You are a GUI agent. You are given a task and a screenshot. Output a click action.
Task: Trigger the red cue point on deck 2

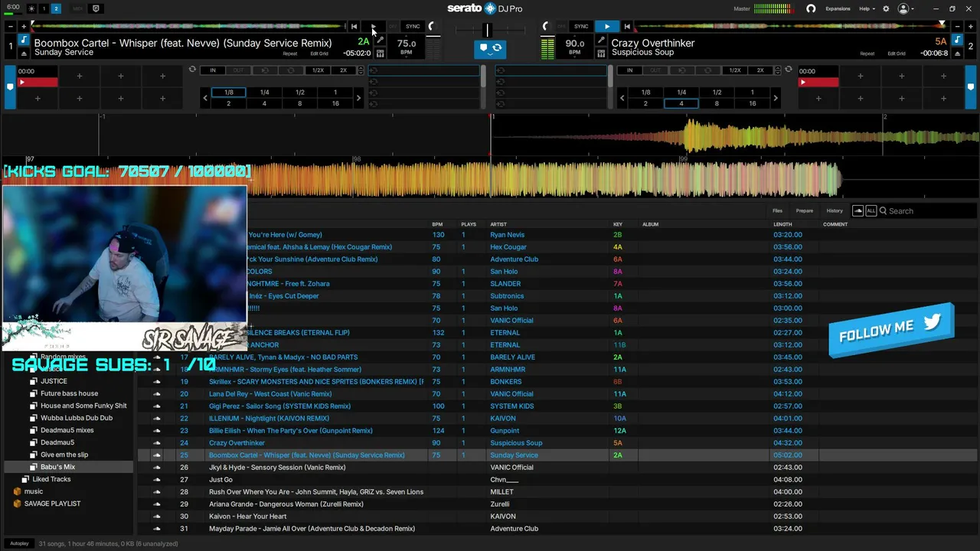click(818, 82)
